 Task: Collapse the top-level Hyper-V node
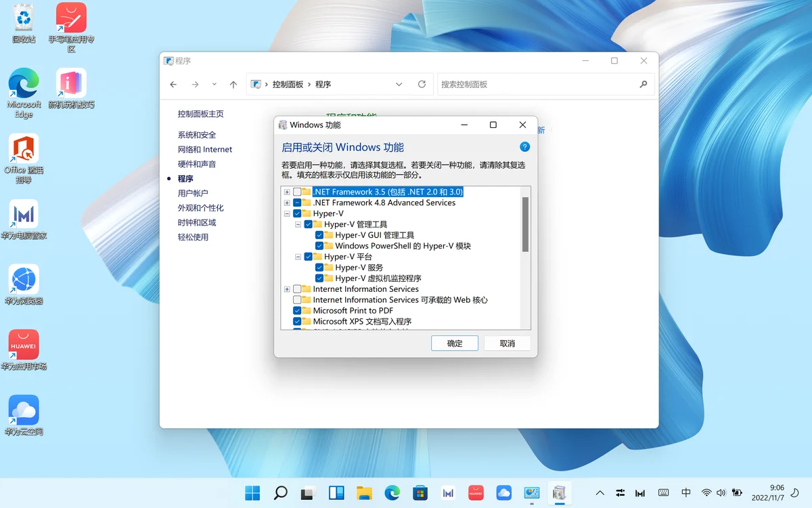point(288,214)
